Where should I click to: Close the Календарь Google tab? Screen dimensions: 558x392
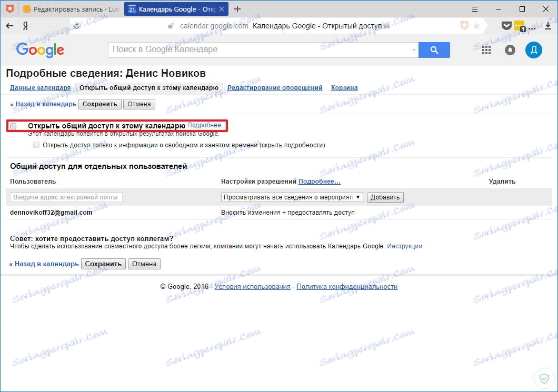(x=222, y=9)
